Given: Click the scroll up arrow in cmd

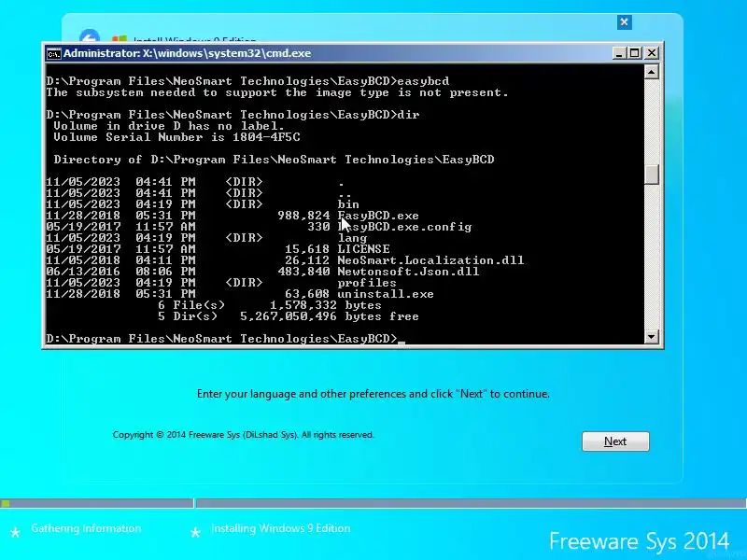Looking at the screenshot, I should pyautogui.click(x=651, y=72).
